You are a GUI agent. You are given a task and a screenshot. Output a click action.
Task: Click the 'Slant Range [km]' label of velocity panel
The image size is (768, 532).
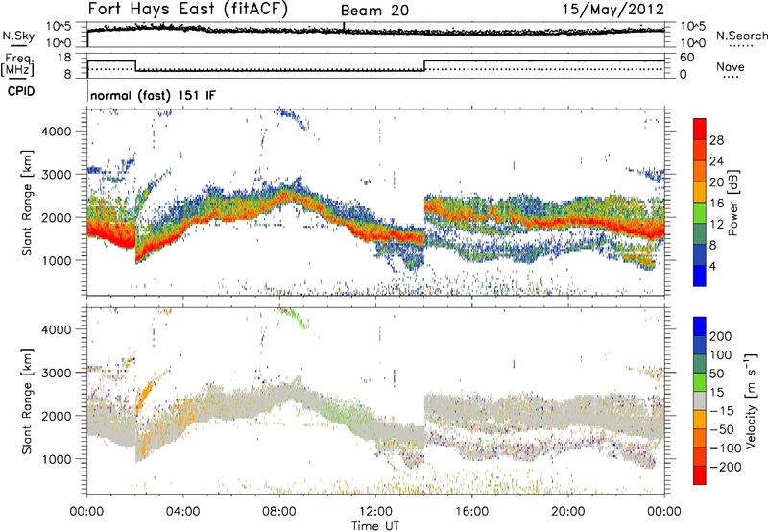(27, 401)
